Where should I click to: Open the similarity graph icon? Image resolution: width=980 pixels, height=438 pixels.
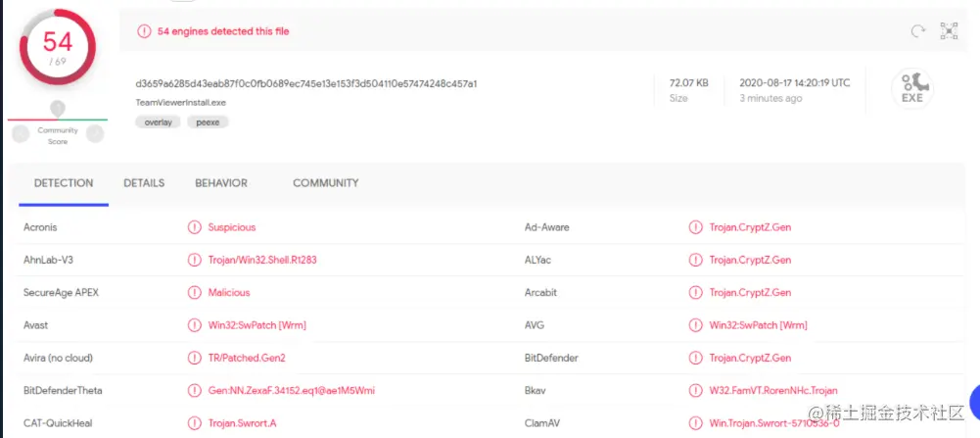949,31
